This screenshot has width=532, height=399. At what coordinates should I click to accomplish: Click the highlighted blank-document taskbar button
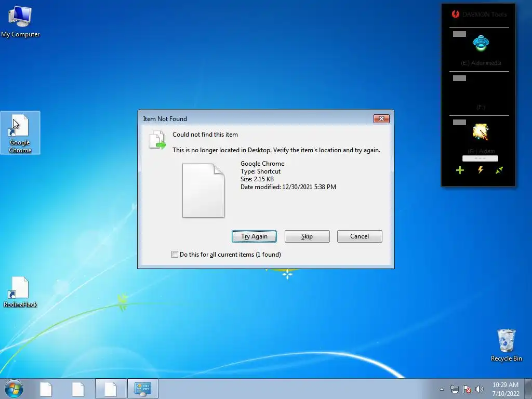(x=111, y=389)
